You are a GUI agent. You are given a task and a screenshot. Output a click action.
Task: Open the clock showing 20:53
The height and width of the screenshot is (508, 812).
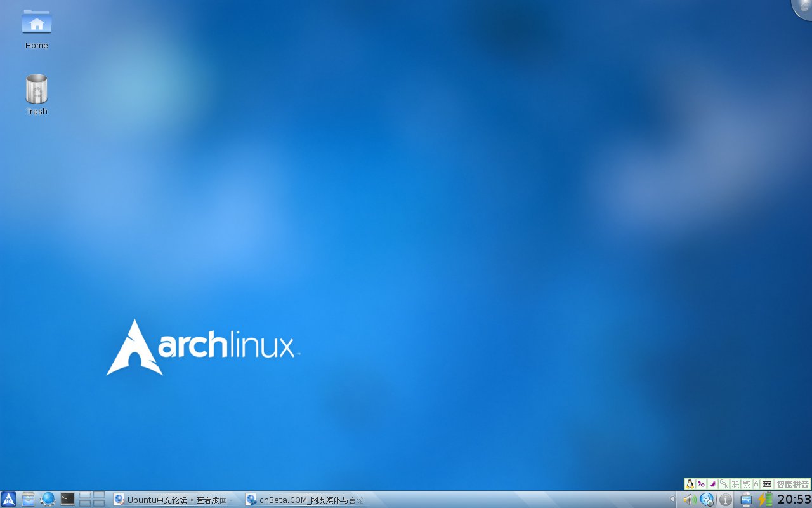point(794,500)
